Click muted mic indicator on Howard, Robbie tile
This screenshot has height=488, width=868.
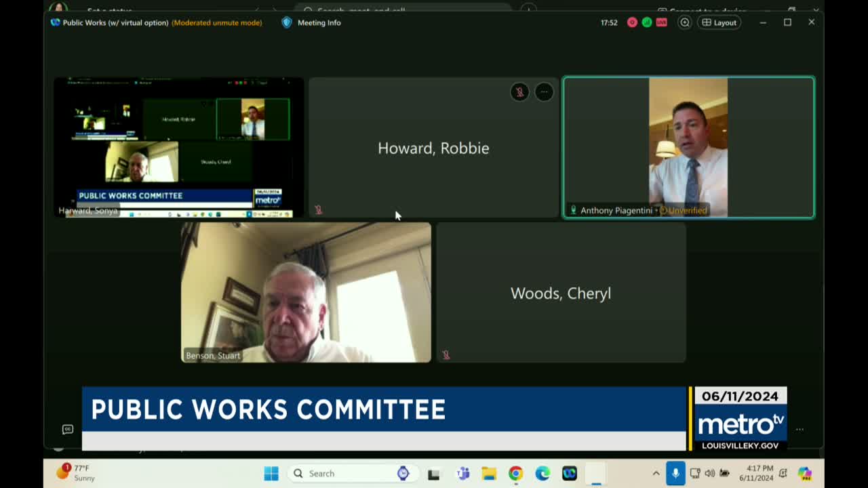coord(318,210)
